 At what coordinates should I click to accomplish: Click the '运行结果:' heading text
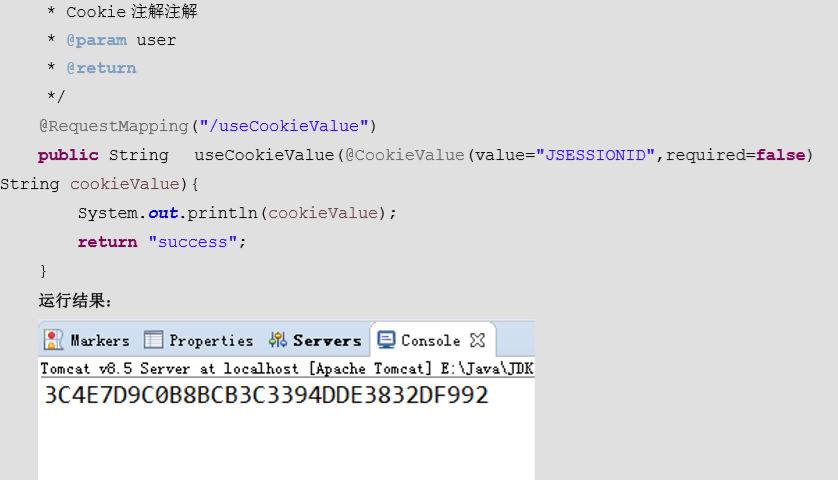click(75, 300)
